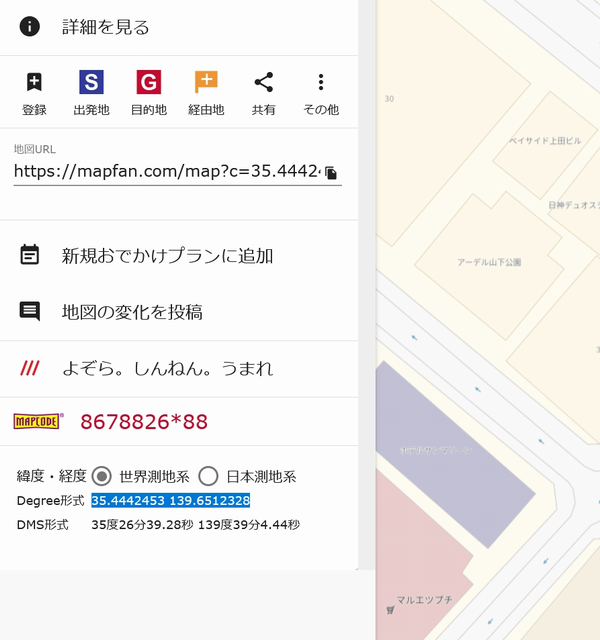Click the what3words address よぞら。しんねん。うまれ
This screenshot has height=640, width=600.
[167, 368]
